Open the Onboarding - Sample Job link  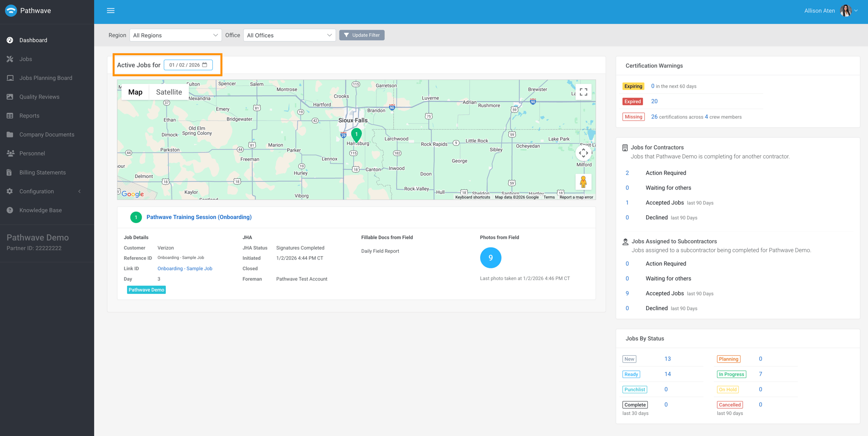point(185,268)
